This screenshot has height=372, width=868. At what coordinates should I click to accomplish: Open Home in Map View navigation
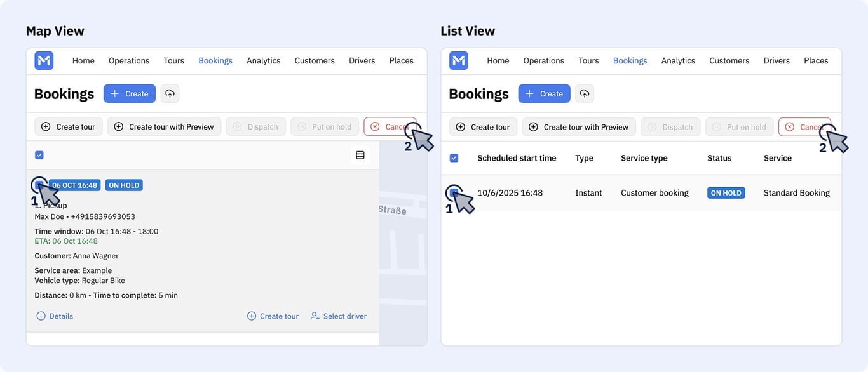coord(83,61)
